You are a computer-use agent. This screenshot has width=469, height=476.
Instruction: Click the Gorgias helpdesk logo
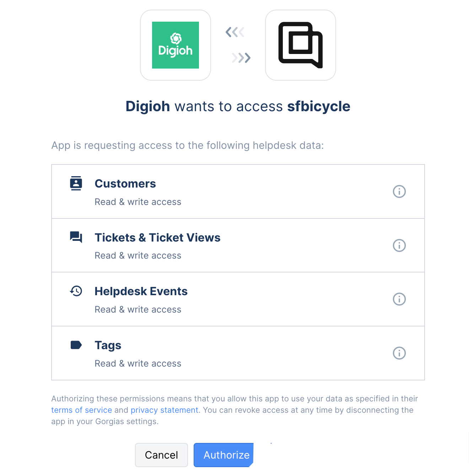click(300, 45)
